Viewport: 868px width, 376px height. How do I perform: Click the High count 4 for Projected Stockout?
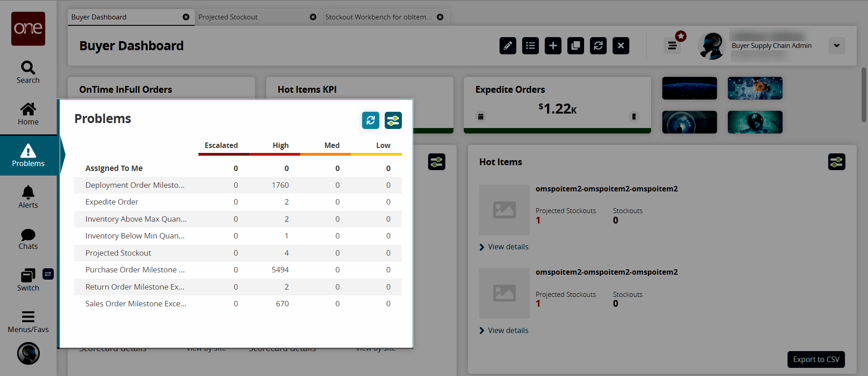coord(287,253)
